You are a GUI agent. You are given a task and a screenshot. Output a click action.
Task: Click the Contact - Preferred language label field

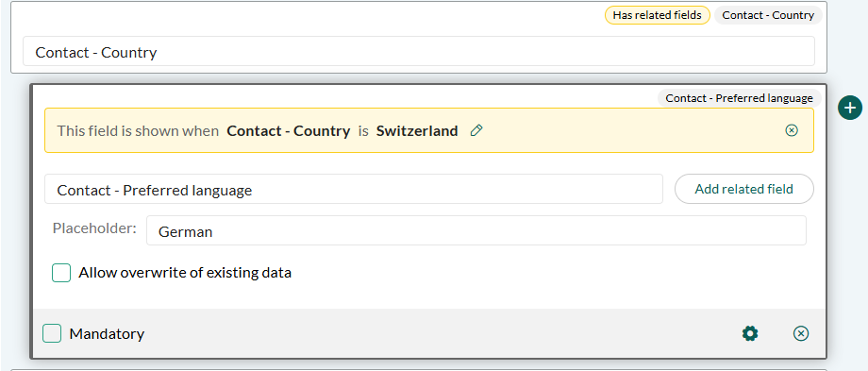coord(354,190)
